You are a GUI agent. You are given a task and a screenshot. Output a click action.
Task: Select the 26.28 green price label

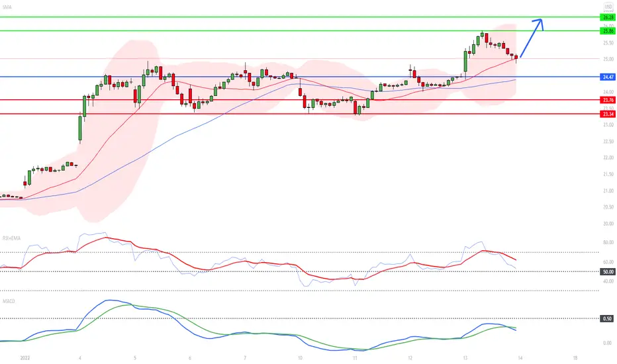coord(608,17)
